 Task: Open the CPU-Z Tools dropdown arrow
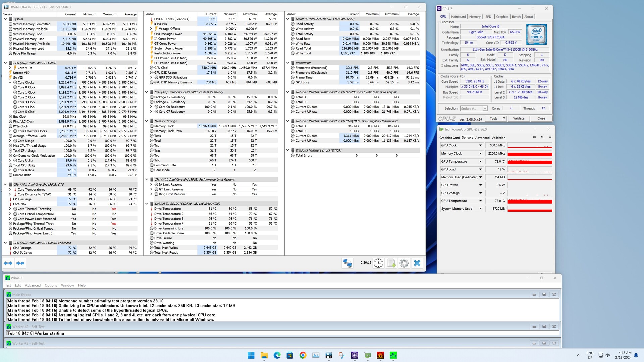(x=504, y=118)
